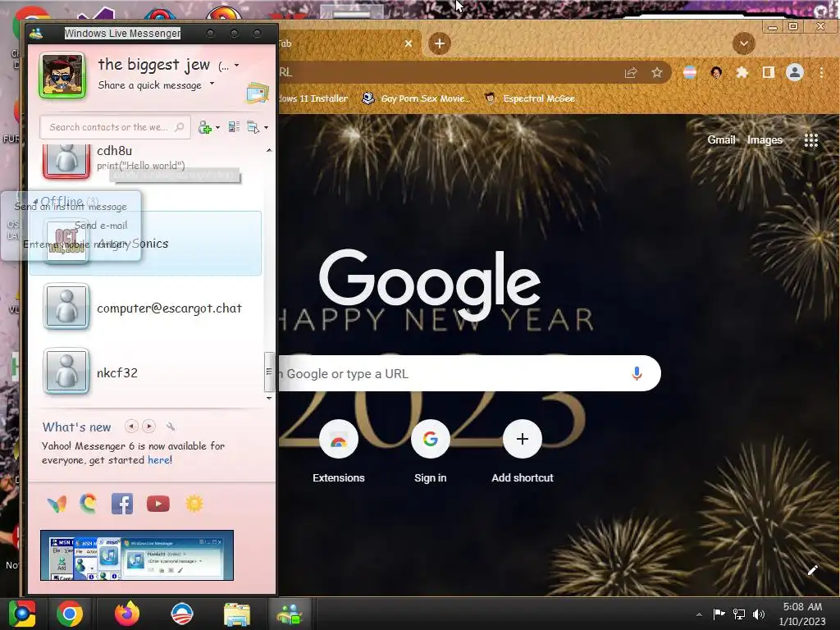Open File Explorer from the taskbar
Image resolution: width=840 pixels, height=630 pixels.
click(x=237, y=614)
